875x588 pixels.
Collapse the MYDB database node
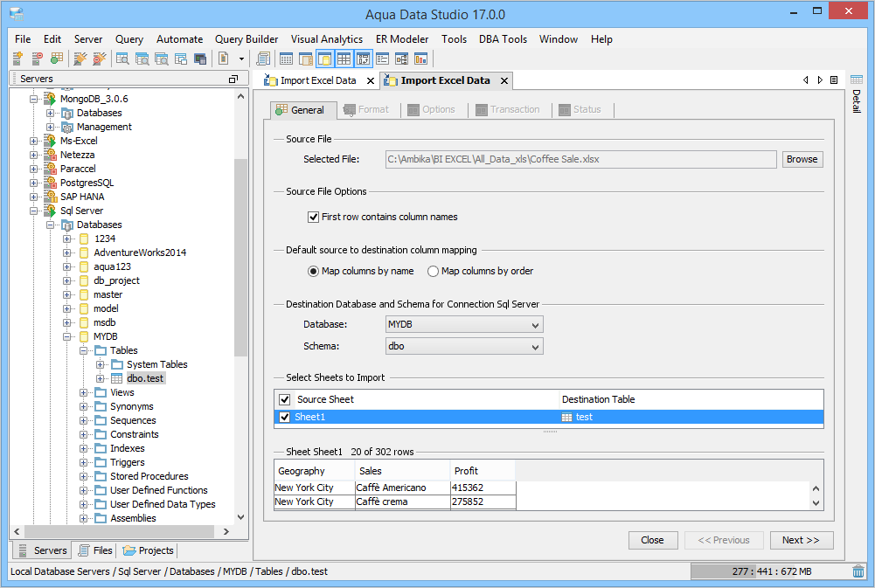(67, 336)
